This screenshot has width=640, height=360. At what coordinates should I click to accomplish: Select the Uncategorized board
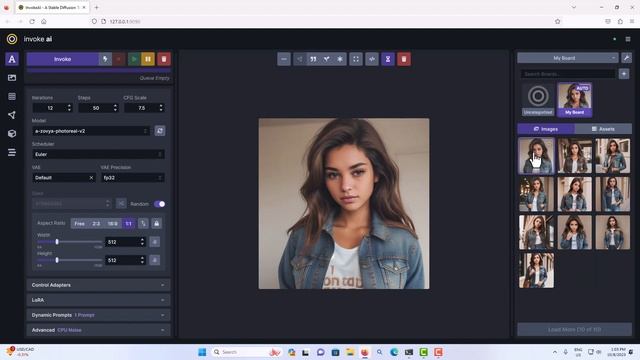(538, 100)
